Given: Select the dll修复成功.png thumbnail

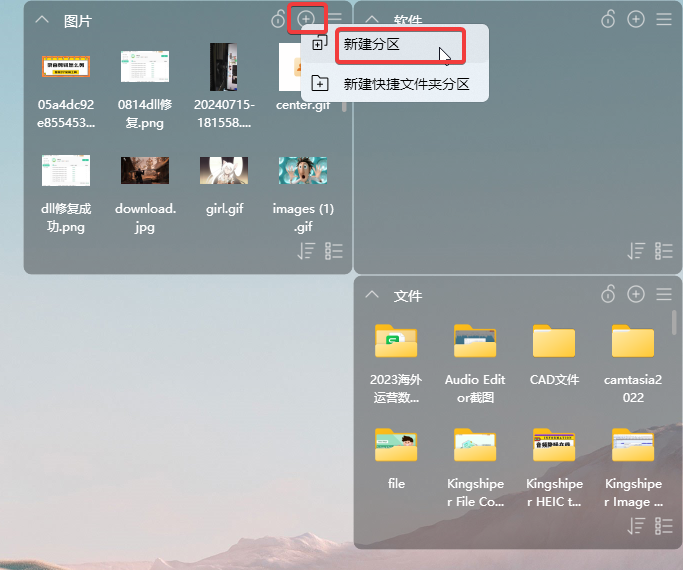Looking at the screenshot, I should pyautogui.click(x=66, y=170).
